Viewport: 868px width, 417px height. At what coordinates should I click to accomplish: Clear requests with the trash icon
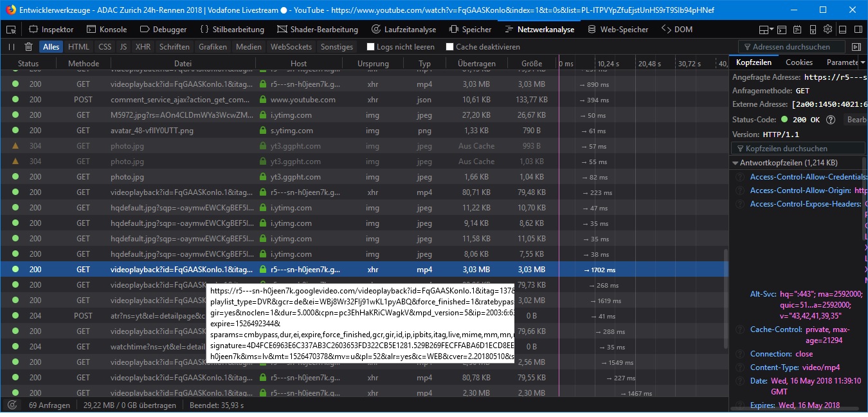28,47
